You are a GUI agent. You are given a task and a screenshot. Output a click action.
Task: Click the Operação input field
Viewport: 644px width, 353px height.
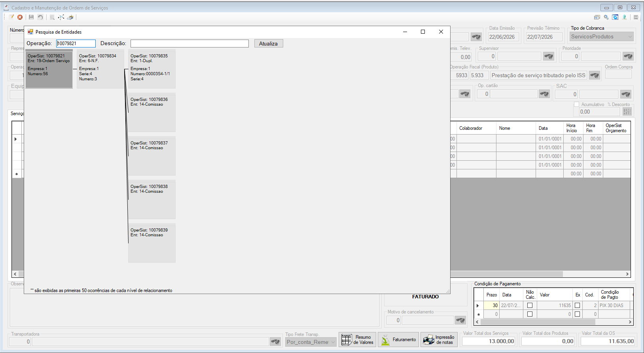[x=76, y=44]
